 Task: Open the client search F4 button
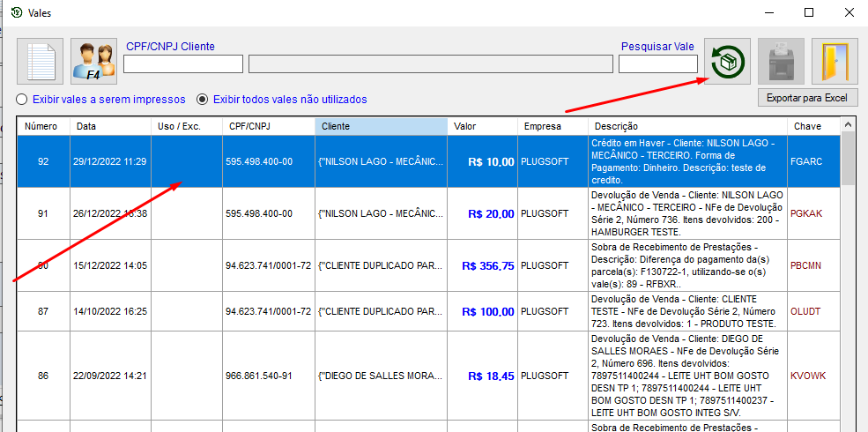(x=94, y=61)
